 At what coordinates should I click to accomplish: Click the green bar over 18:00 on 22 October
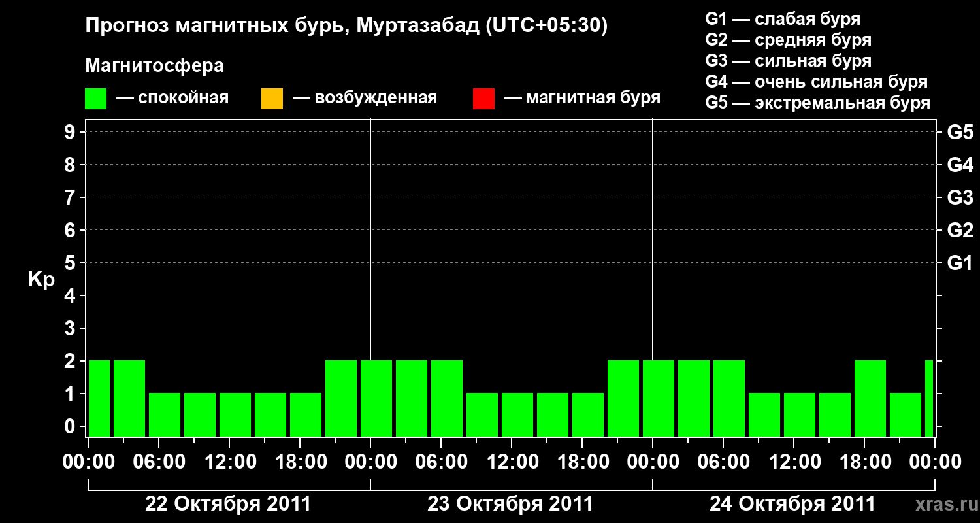(306, 414)
